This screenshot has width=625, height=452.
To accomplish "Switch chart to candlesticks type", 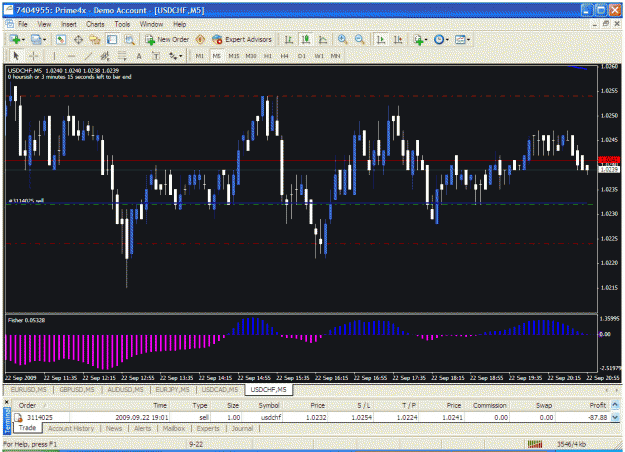I will (306, 39).
